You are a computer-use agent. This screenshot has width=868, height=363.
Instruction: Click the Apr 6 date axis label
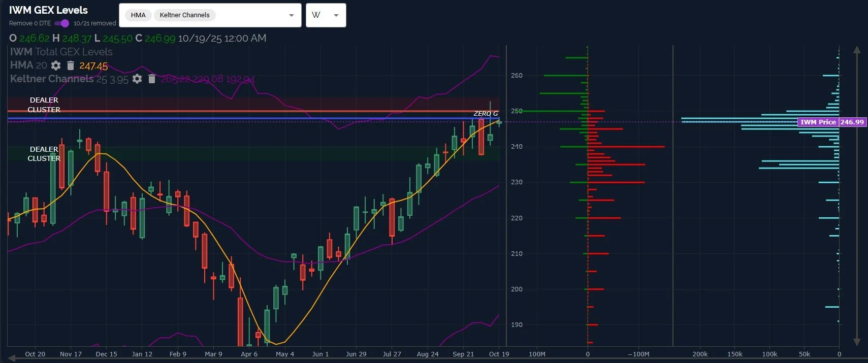tap(249, 354)
